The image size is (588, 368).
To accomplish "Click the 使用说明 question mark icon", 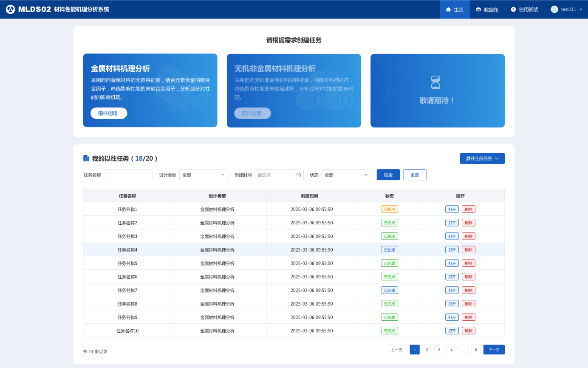I will point(513,9).
